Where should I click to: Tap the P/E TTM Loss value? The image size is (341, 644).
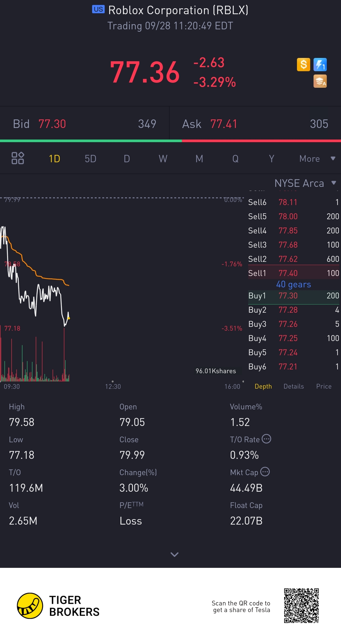tap(131, 521)
